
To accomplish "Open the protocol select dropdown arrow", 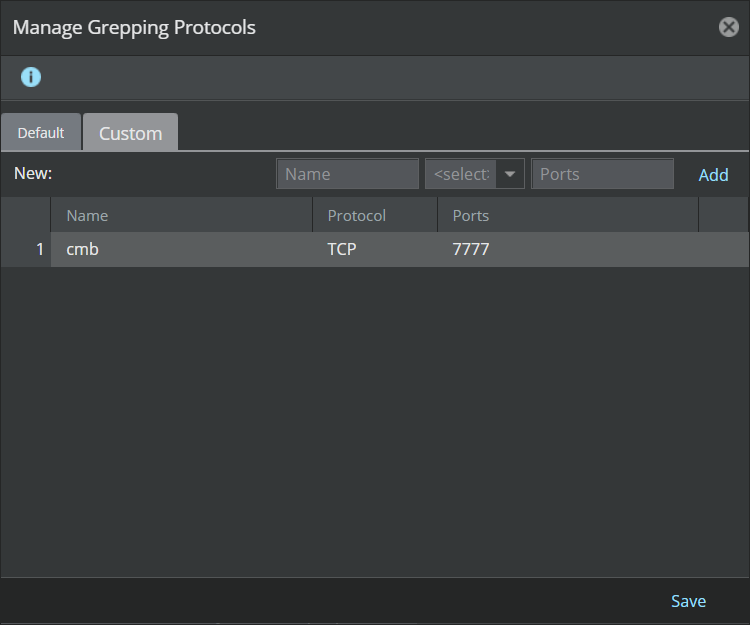I will pos(510,174).
